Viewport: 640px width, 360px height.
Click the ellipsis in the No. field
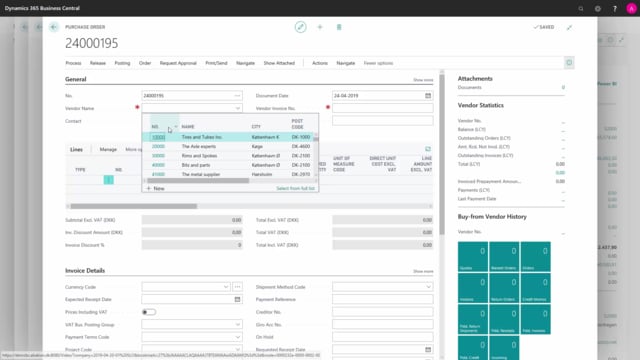[x=237, y=96]
